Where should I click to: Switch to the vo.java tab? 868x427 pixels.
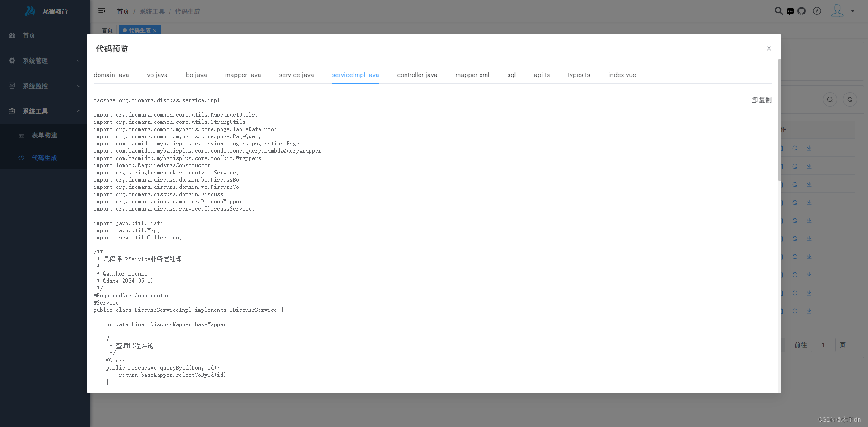157,75
